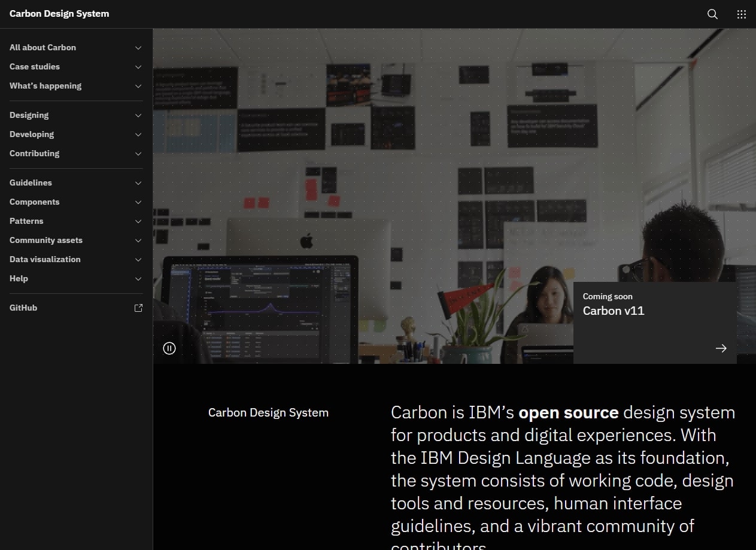Open the GitHub link in sidebar
This screenshot has height=550, width=756.
pos(76,308)
